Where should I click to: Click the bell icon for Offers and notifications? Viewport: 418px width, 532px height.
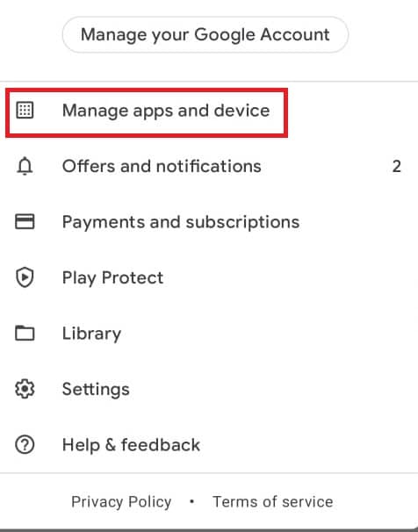[x=25, y=166]
